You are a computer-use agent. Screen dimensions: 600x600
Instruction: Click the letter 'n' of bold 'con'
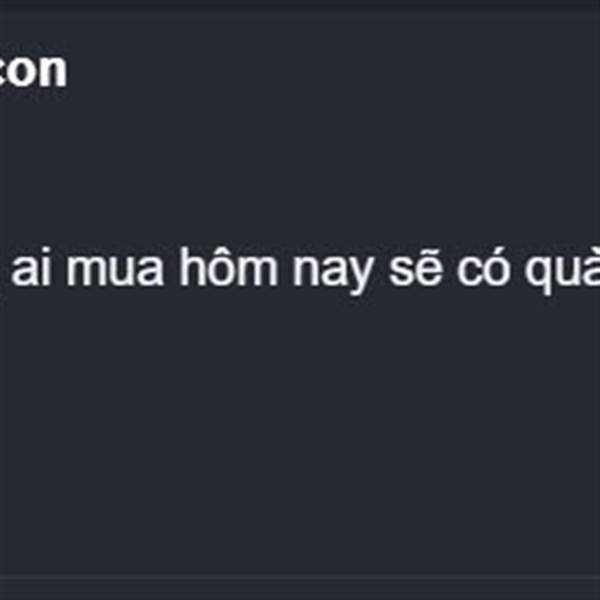point(54,71)
